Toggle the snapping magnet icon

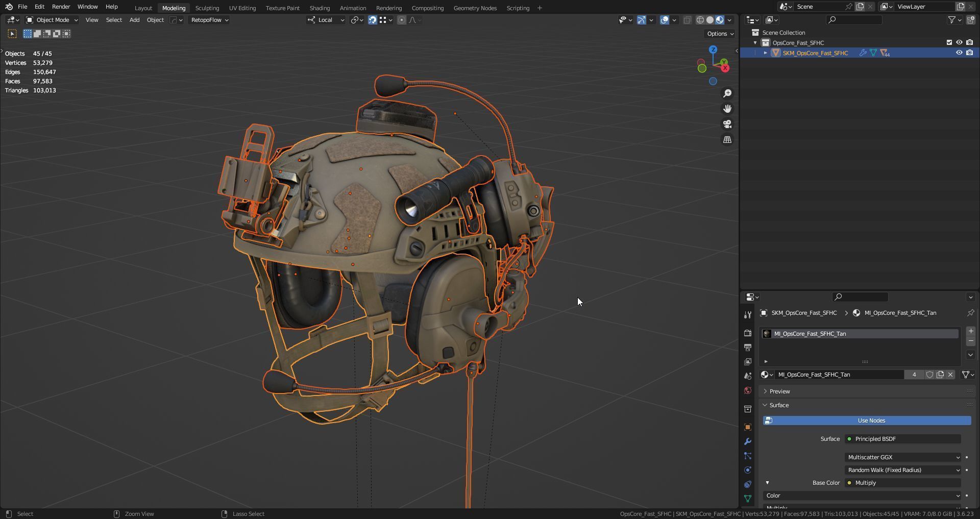pyautogui.click(x=373, y=20)
